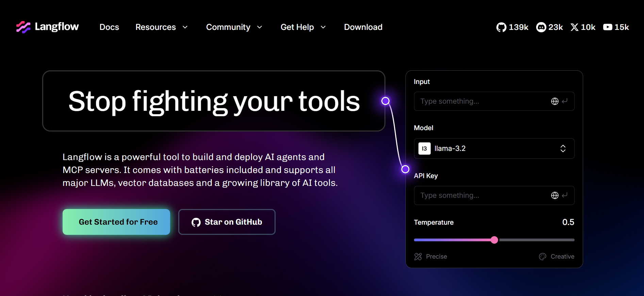Viewport: 644px width, 296px height.
Task: Click the Temperature slider filled track toward Precise
Action: click(x=452, y=240)
